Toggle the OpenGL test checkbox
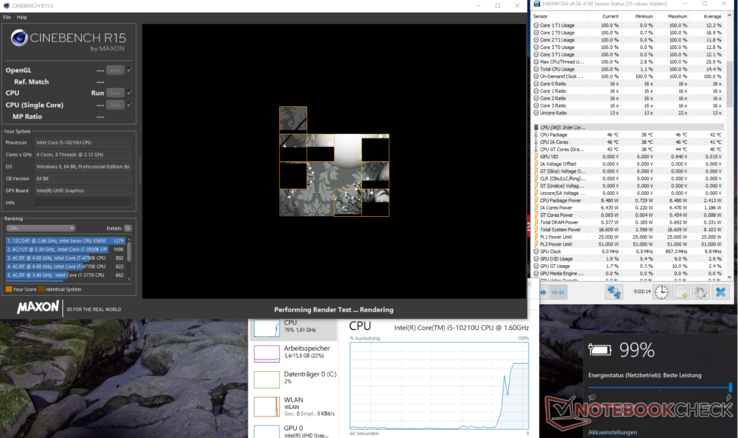The width and height of the screenshot is (738, 438). pos(129,70)
